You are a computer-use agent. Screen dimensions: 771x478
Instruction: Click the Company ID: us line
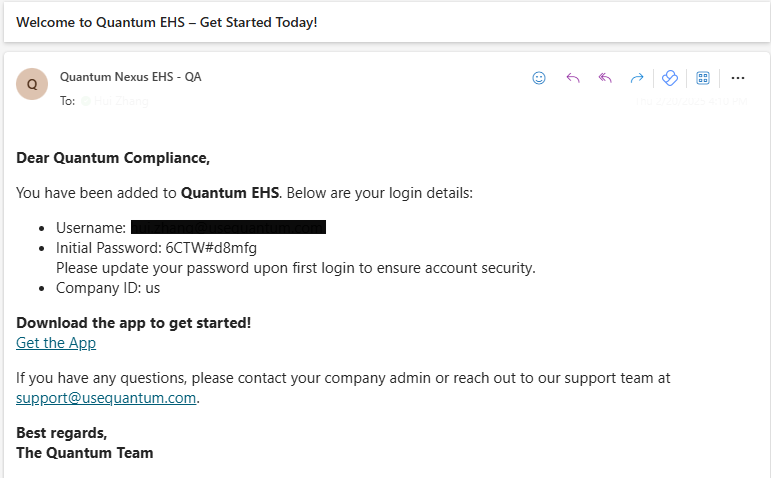coord(108,288)
